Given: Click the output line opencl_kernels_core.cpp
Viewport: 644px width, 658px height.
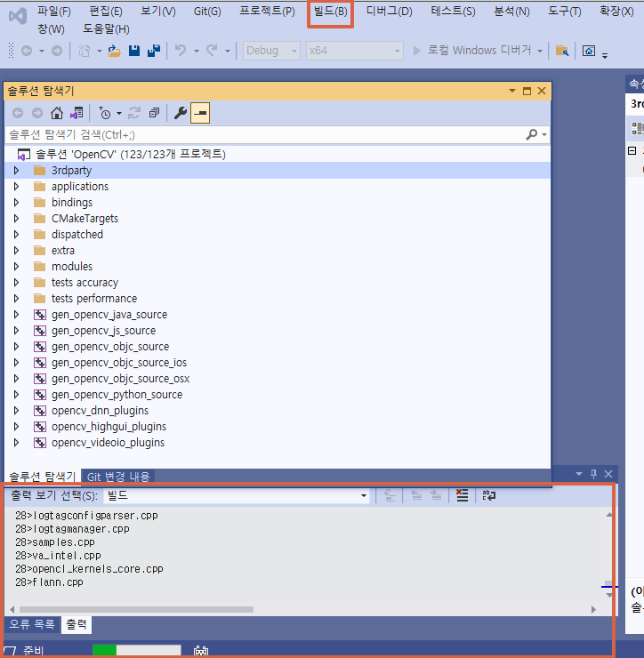Looking at the screenshot, I should coord(90,569).
